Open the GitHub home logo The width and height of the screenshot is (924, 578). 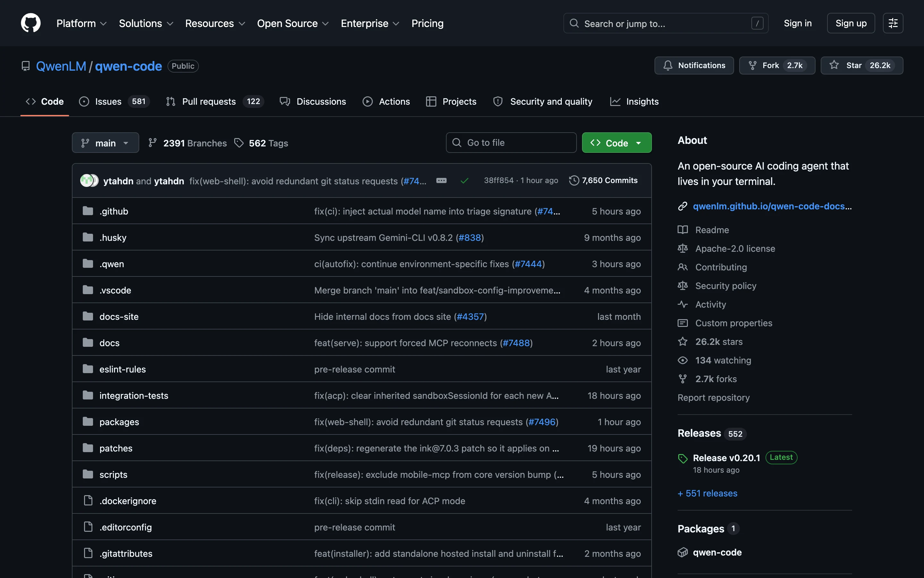tap(30, 23)
